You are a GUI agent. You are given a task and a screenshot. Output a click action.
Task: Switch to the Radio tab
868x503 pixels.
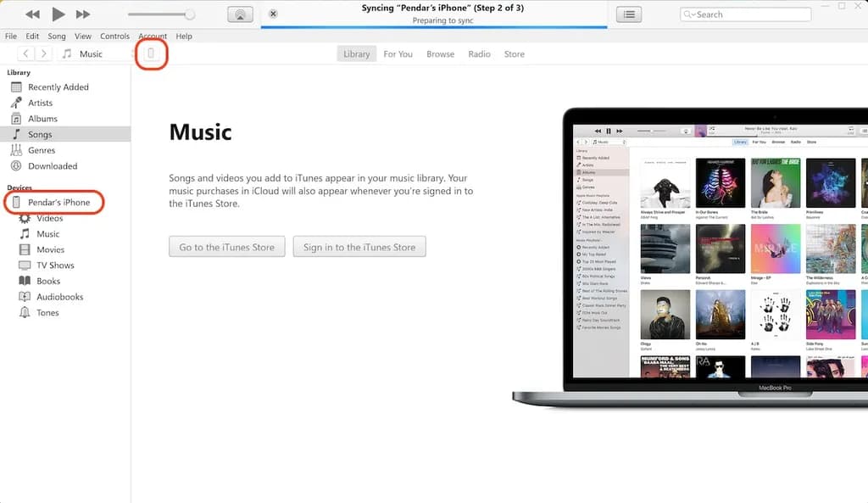coord(479,54)
